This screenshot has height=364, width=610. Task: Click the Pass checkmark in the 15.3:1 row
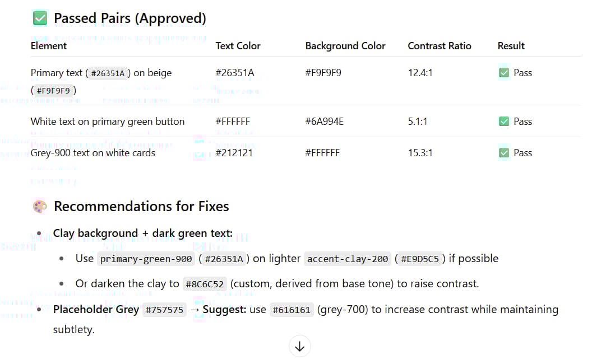[504, 153]
